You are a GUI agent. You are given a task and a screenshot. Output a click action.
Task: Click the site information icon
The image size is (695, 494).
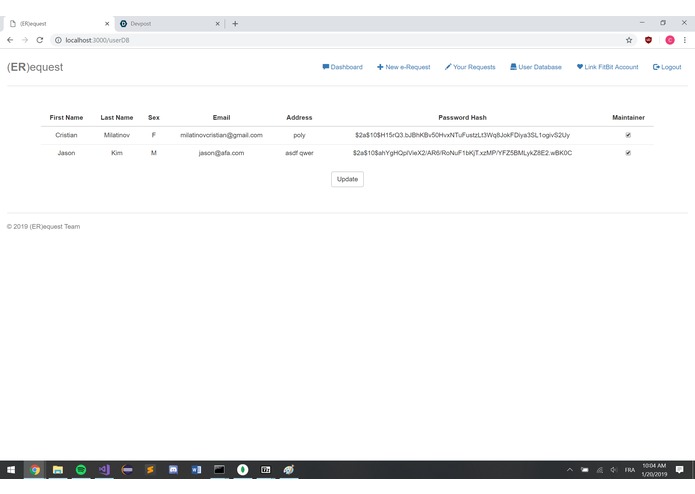click(x=58, y=40)
